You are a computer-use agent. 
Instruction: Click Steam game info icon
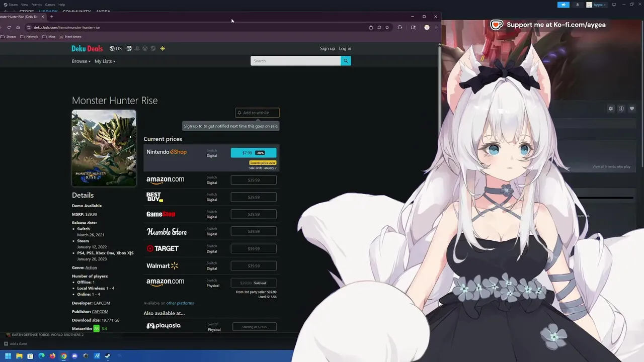621,109
